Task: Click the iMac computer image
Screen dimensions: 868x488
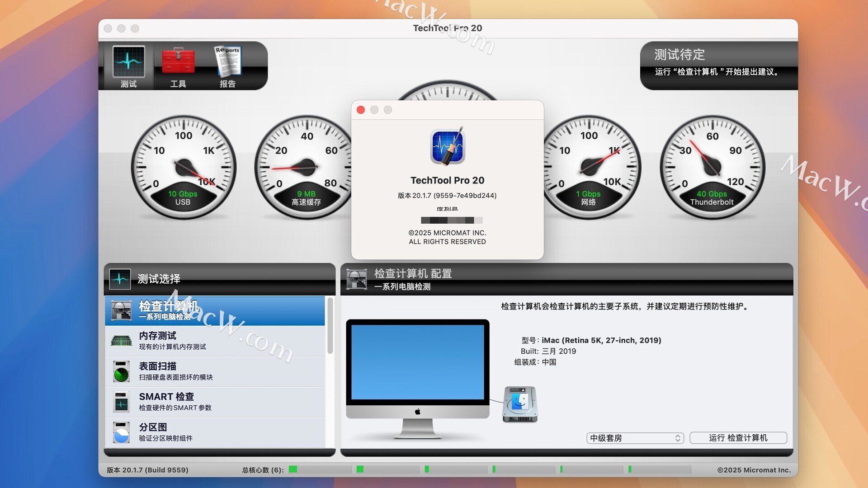Action: (418, 379)
